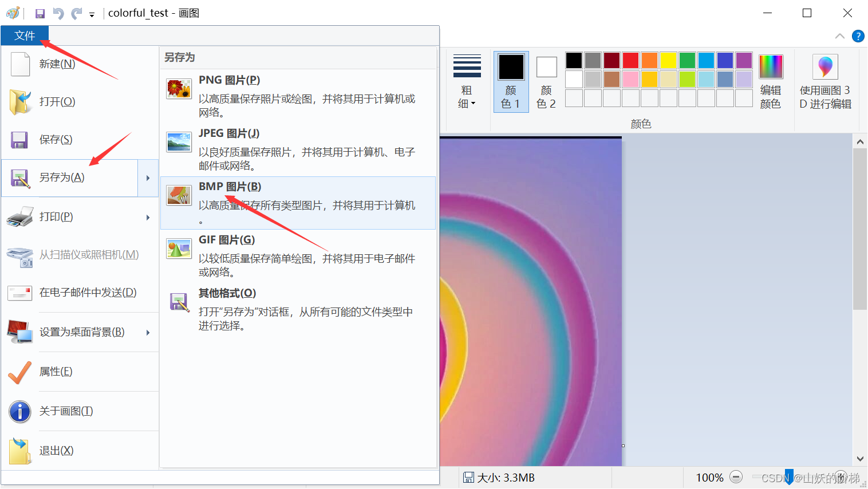Click the zoom out minus button
The height and width of the screenshot is (489, 868).
tap(736, 477)
